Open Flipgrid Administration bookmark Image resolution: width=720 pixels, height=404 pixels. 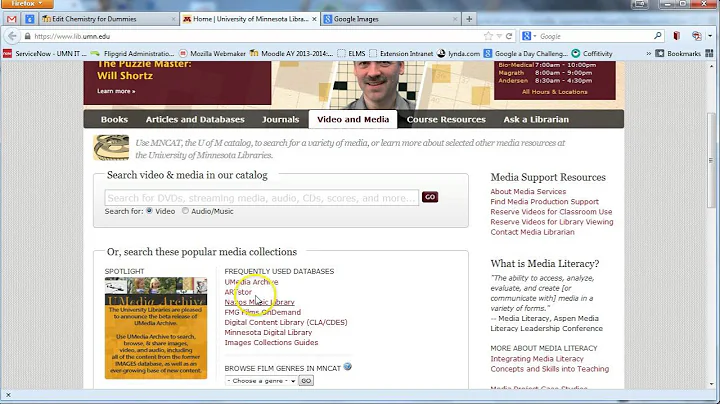tap(132, 54)
